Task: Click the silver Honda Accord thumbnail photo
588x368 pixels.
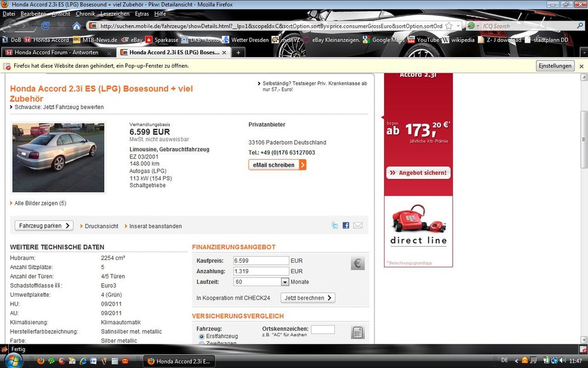Action: tap(58, 157)
